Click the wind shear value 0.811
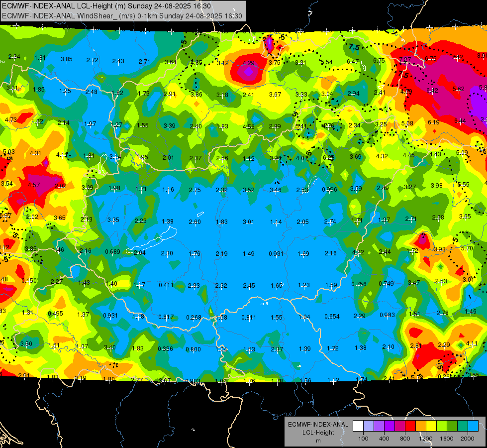The height and width of the screenshot is (448, 487). 249,317
